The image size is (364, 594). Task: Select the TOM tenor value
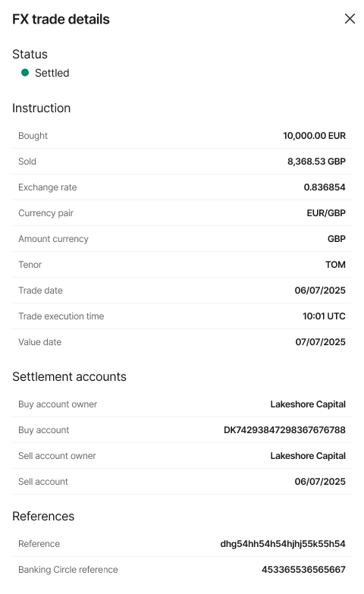point(335,265)
